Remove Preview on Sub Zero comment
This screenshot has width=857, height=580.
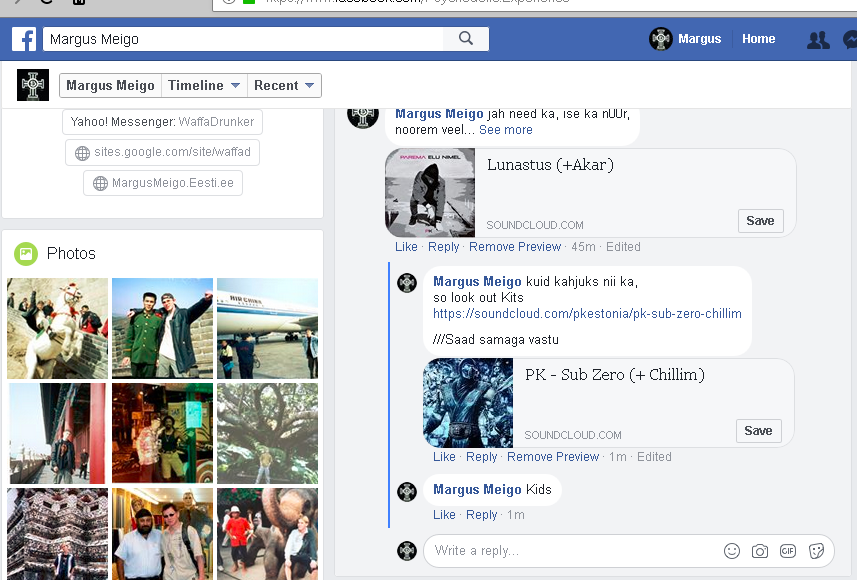tap(553, 457)
